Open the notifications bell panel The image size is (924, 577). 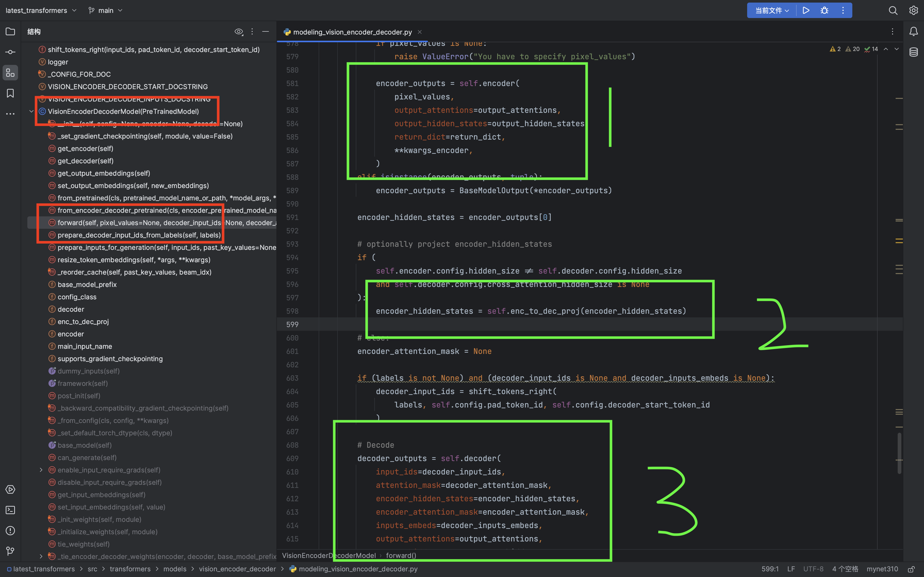click(x=914, y=32)
